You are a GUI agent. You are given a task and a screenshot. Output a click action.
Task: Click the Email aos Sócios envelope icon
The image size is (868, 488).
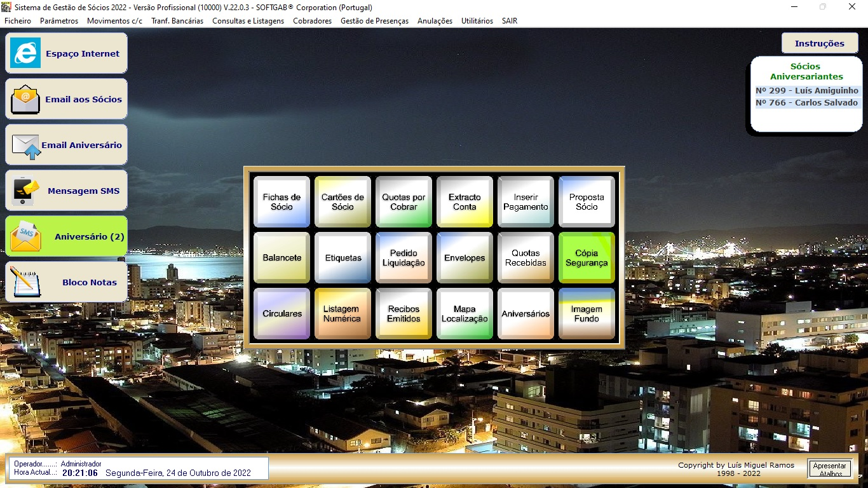coord(25,99)
